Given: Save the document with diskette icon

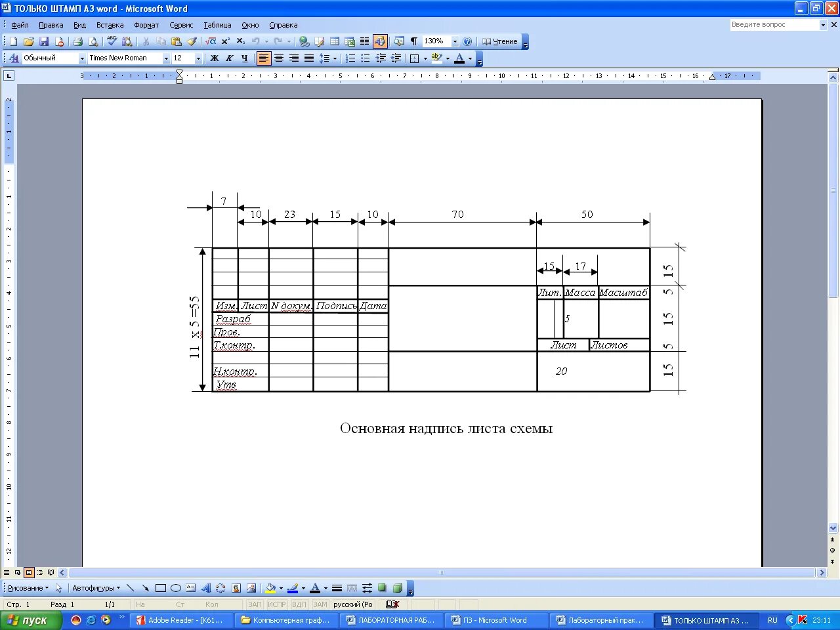Looking at the screenshot, I should (44, 41).
